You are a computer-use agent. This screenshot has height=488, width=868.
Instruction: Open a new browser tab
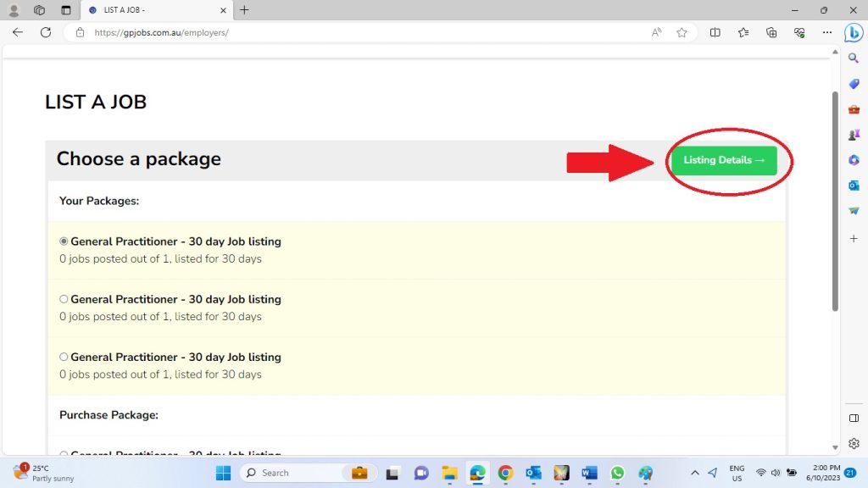coord(245,10)
